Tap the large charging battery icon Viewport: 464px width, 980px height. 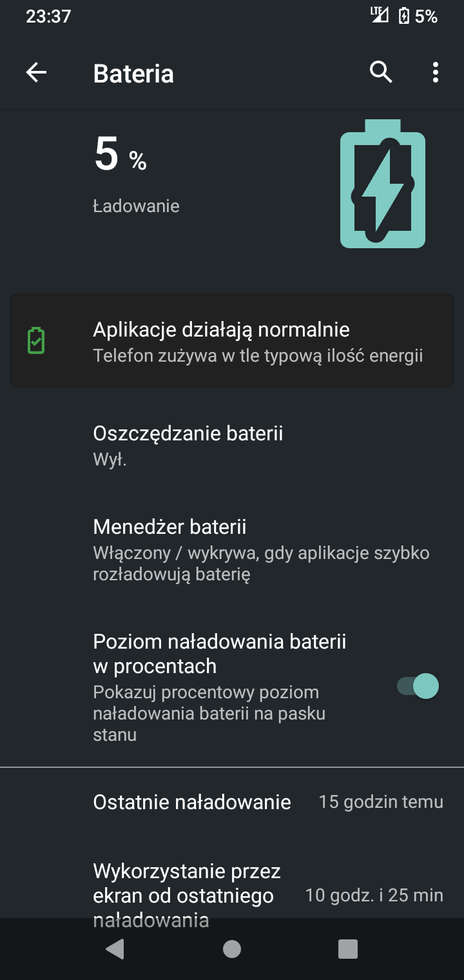(383, 184)
